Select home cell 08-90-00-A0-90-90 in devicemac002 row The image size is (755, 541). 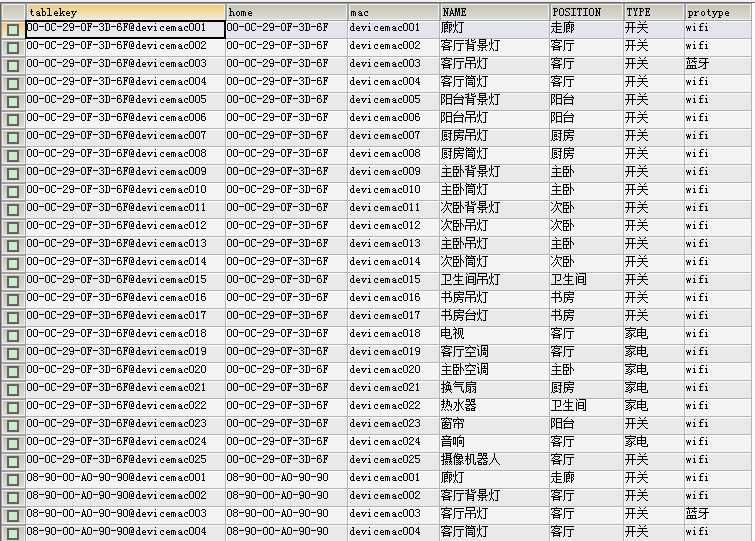[x=286, y=495]
